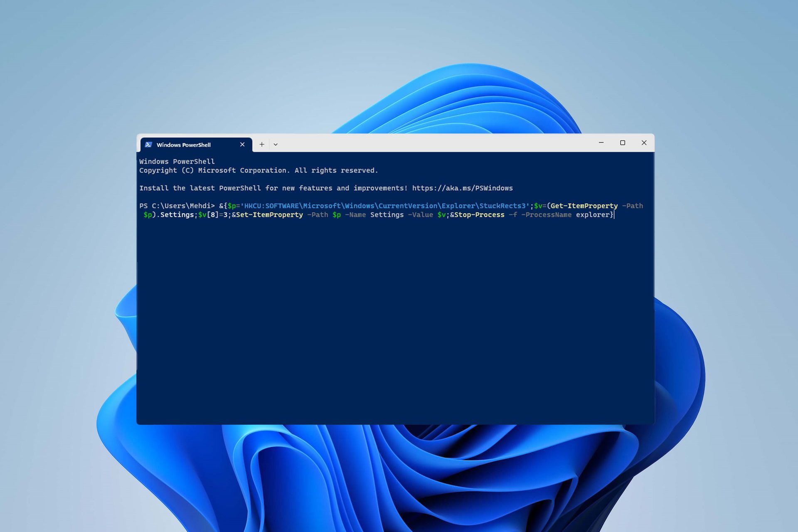798x532 pixels.
Task: Toggle the terminal pane dropdown
Action: point(276,144)
